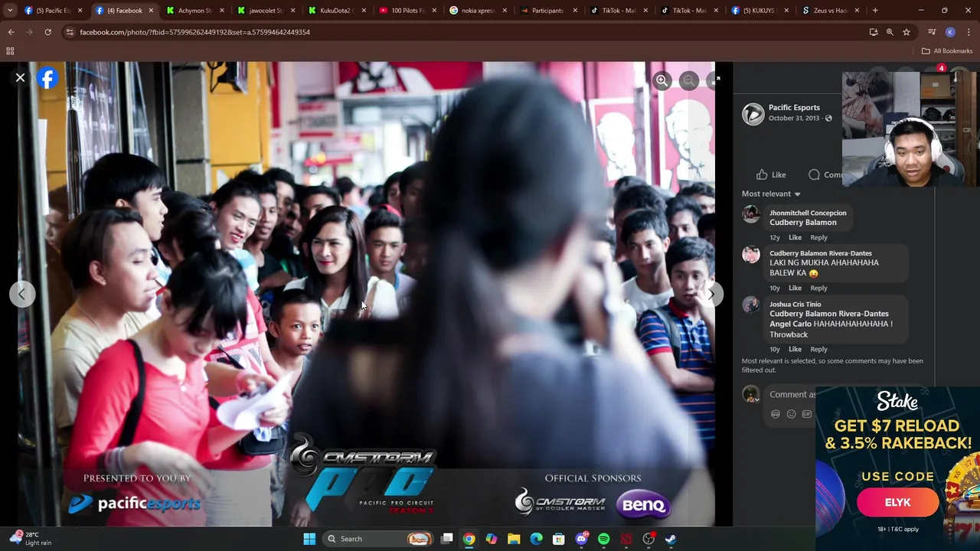The width and height of the screenshot is (980, 551).
Task: Open a new browser tab
Action: (x=875, y=11)
